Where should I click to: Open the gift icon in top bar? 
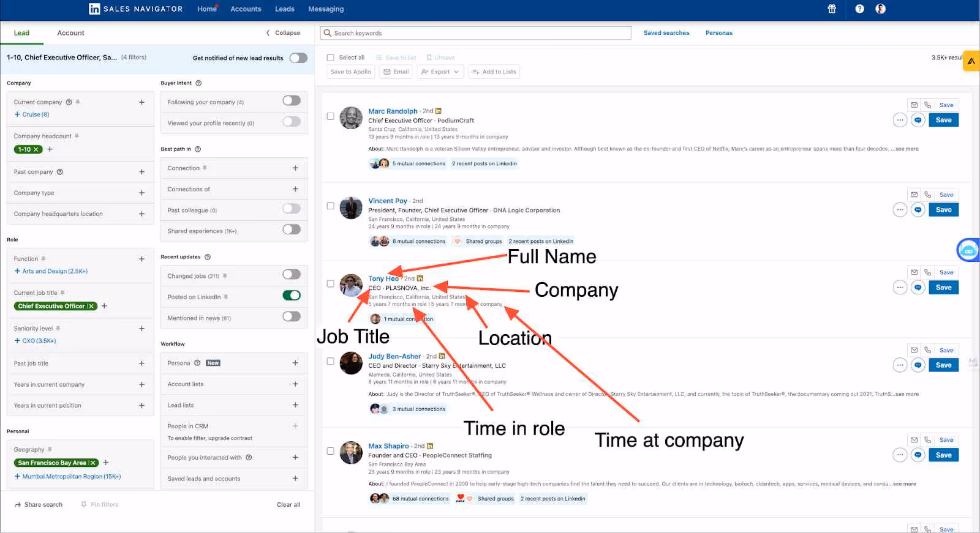pos(832,9)
